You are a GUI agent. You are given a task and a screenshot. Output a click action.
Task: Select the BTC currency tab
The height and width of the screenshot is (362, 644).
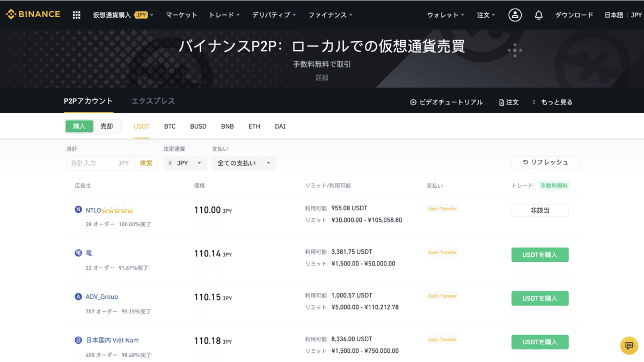(170, 126)
